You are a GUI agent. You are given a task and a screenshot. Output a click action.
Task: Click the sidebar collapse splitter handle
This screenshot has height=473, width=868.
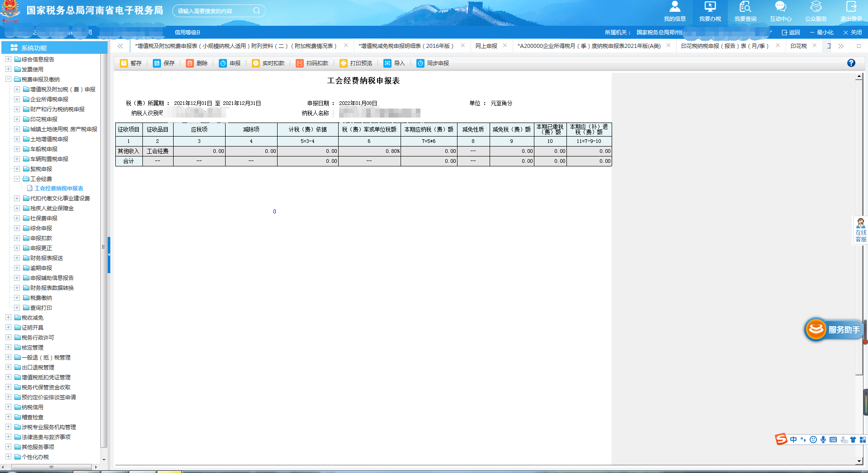point(108,255)
